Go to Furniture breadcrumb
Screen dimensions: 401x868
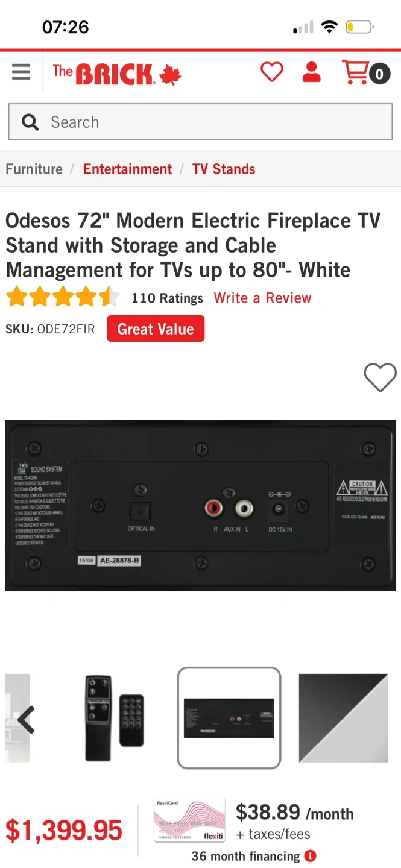[x=34, y=169]
